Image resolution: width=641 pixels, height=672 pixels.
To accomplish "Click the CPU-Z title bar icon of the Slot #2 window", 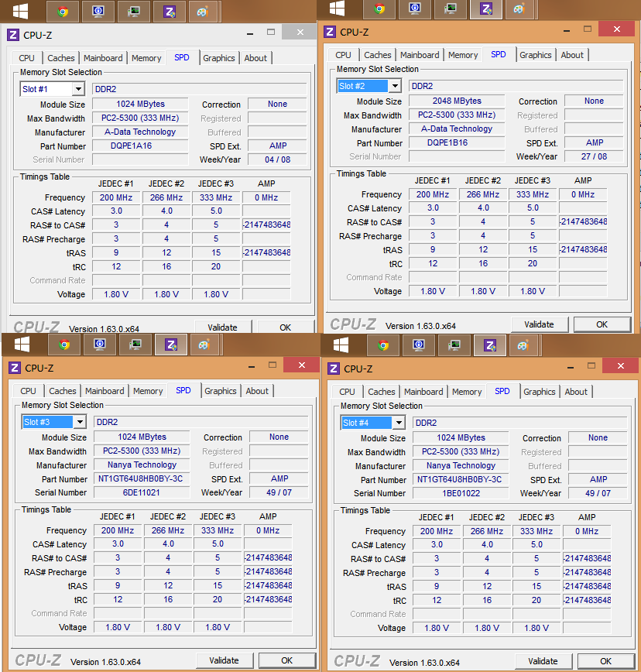I will coord(330,33).
